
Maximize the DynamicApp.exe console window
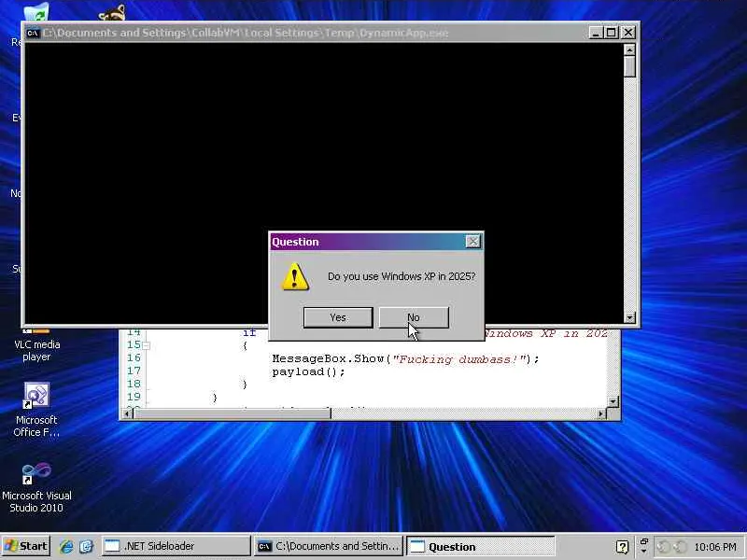pyautogui.click(x=612, y=33)
